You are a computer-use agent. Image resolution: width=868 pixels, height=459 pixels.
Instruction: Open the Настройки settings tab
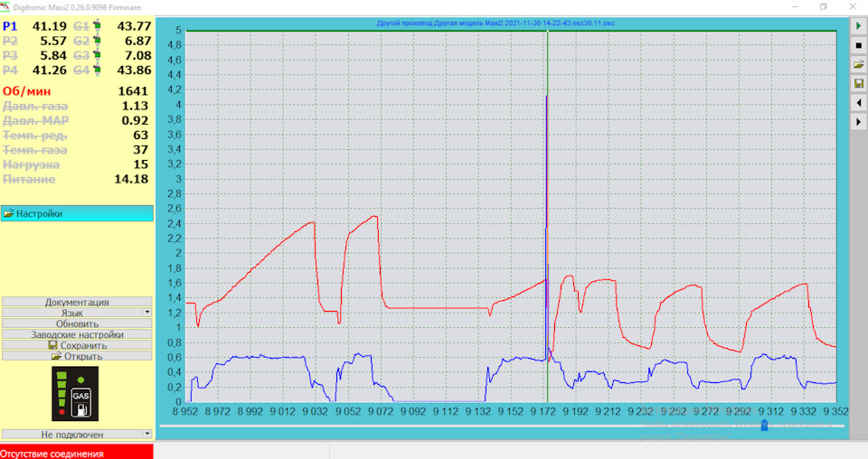pyautogui.click(x=77, y=213)
